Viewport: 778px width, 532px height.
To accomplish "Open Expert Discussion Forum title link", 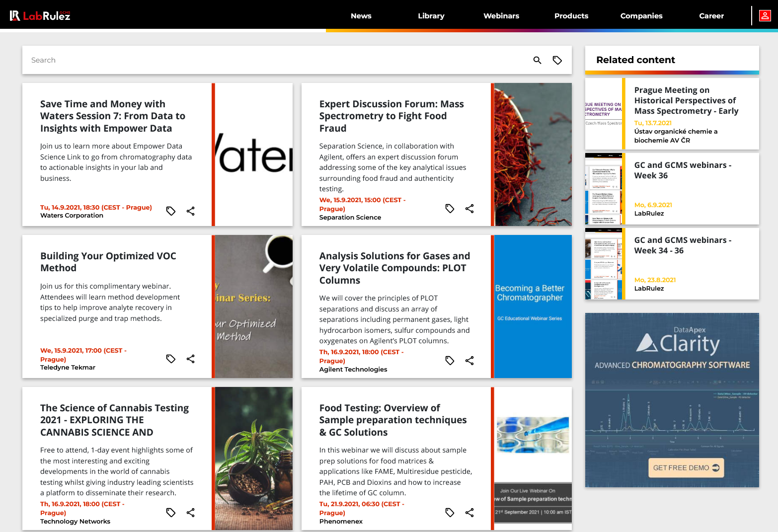I will pos(391,116).
